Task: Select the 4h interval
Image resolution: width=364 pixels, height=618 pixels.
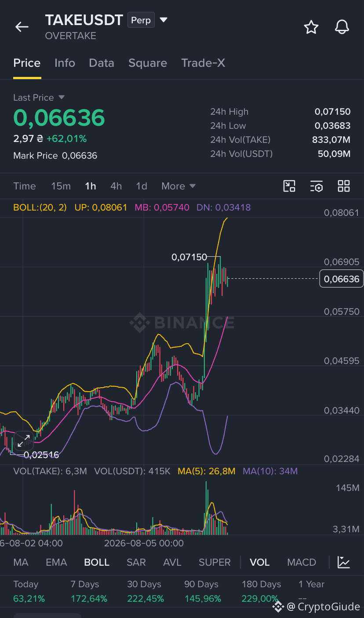Action: (116, 186)
